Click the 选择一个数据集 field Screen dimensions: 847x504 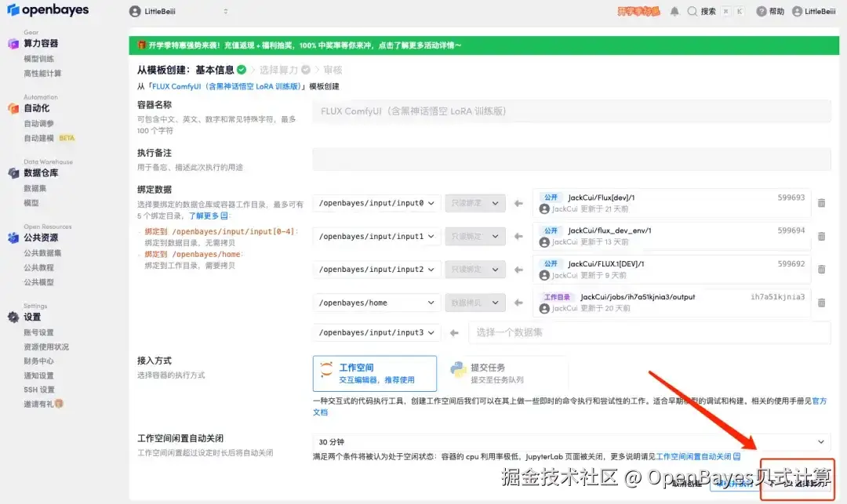point(650,333)
